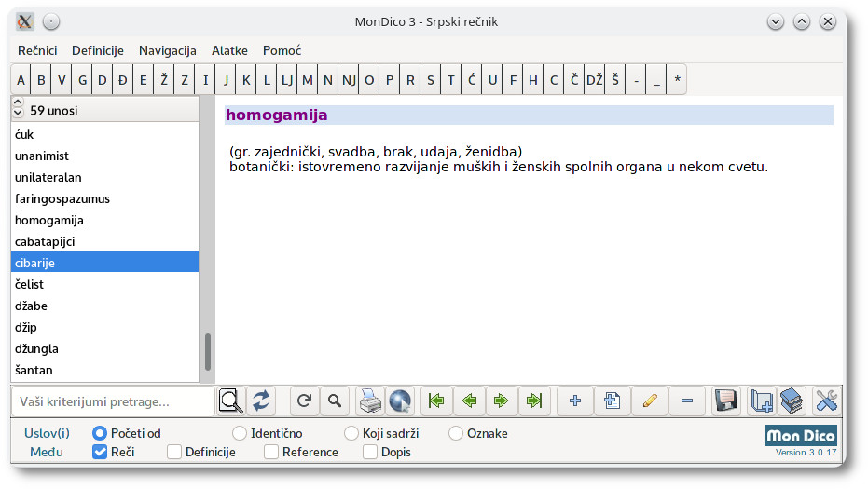Image resolution: width=868 pixels, height=489 pixels.
Task: Click the minus delete entry icon
Action: pos(687,401)
